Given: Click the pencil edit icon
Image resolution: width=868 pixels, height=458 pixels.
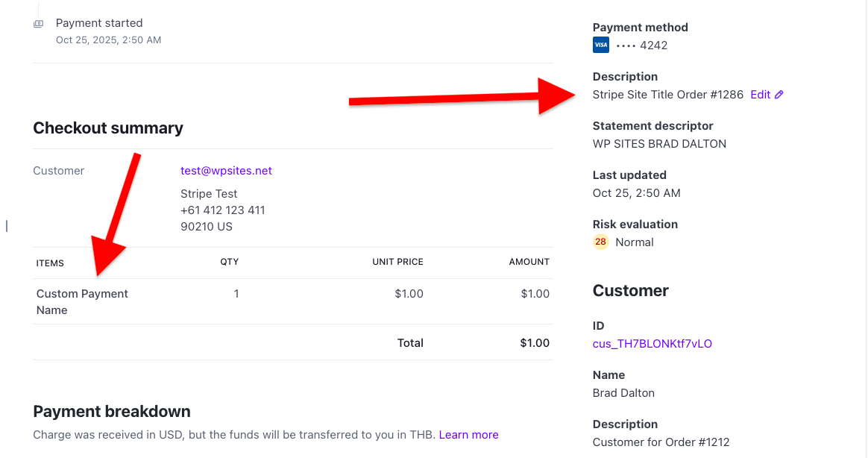Looking at the screenshot, I should click(x=779, y=95).
